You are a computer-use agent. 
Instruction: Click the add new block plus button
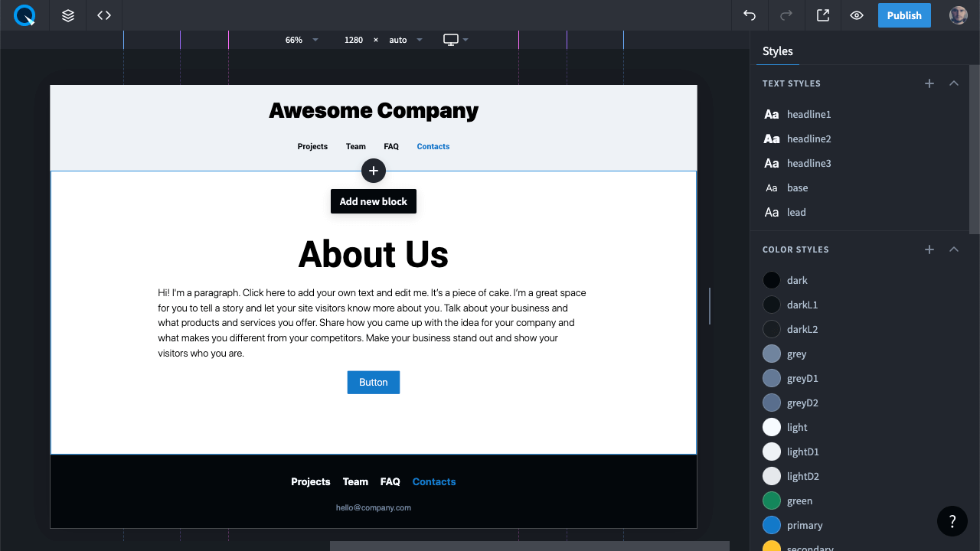374,171
